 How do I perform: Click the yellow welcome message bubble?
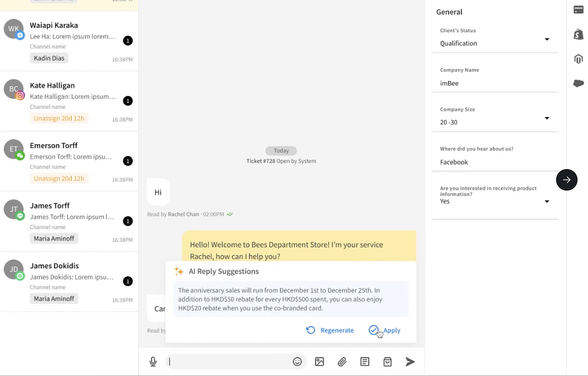(x=299, y=246)
